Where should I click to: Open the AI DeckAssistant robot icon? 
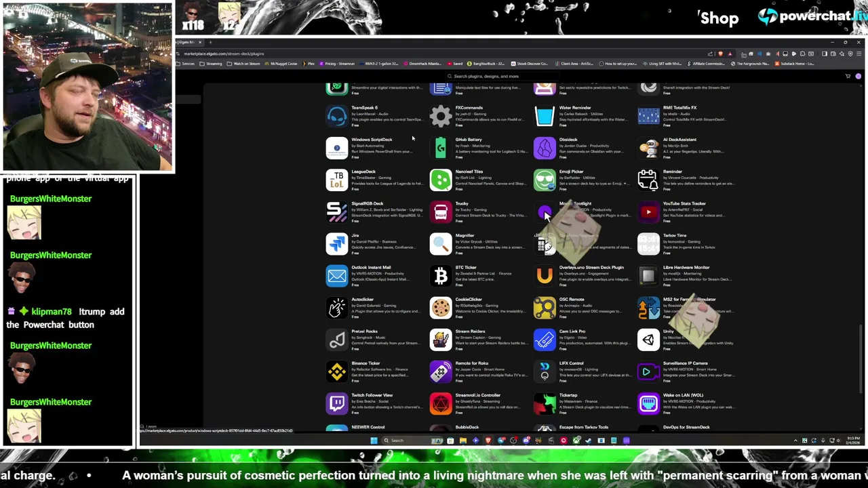tap(648, 148)
